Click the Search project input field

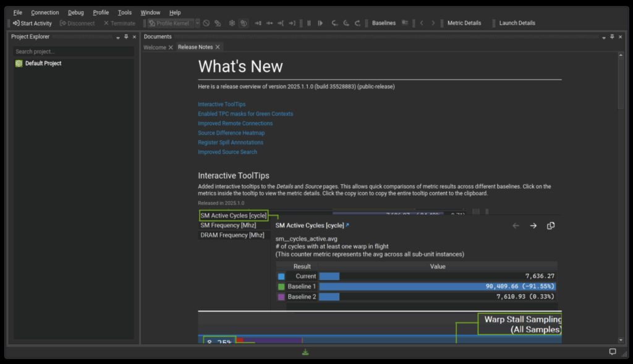point(73,52)
